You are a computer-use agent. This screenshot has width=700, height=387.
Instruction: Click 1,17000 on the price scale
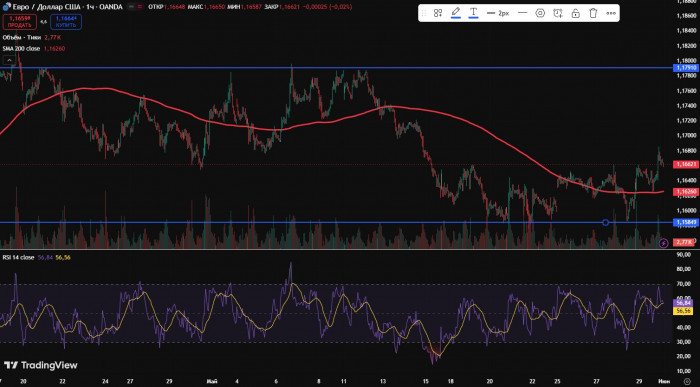pyautogui.click(x=686, y=135)
